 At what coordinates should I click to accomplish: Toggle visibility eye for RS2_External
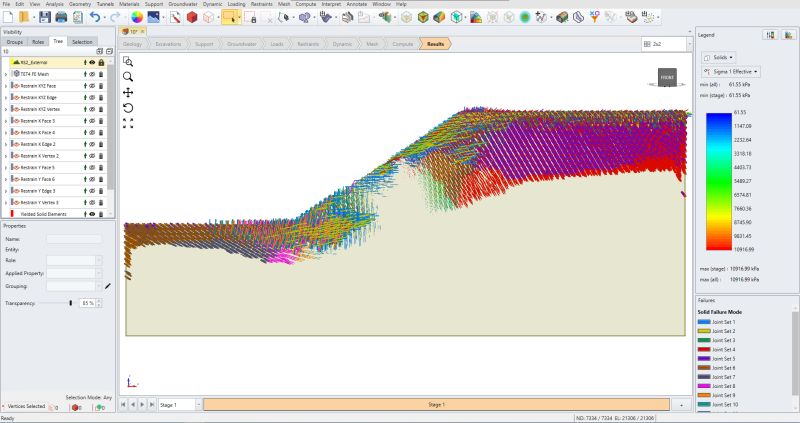(x=92, y=62)
